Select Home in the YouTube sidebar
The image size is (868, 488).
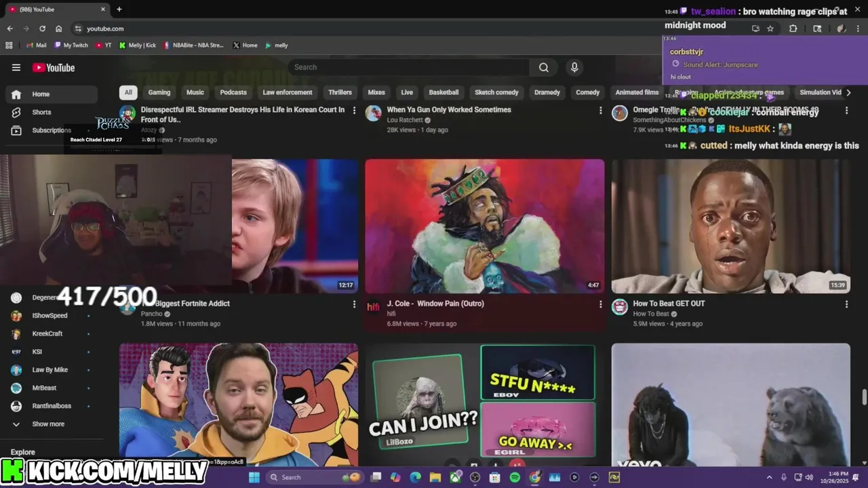coord(51,94)
